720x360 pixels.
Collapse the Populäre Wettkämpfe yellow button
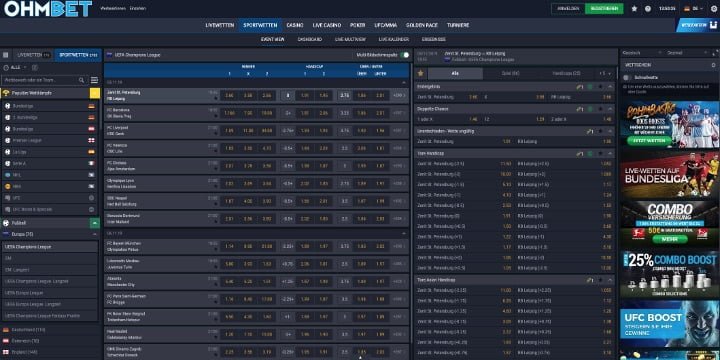point(95,93)
